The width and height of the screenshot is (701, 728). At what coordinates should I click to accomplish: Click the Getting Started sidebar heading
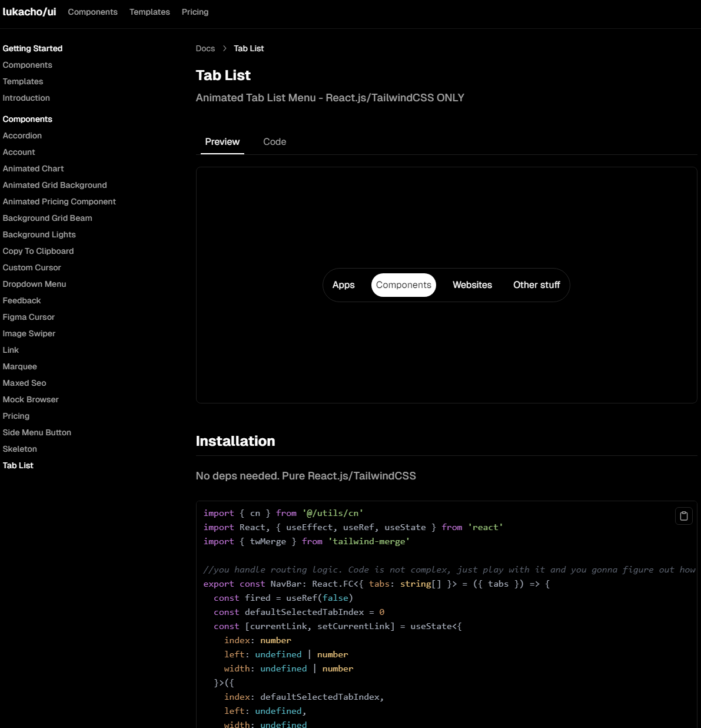pyautogui.click(x=32, y=48)
